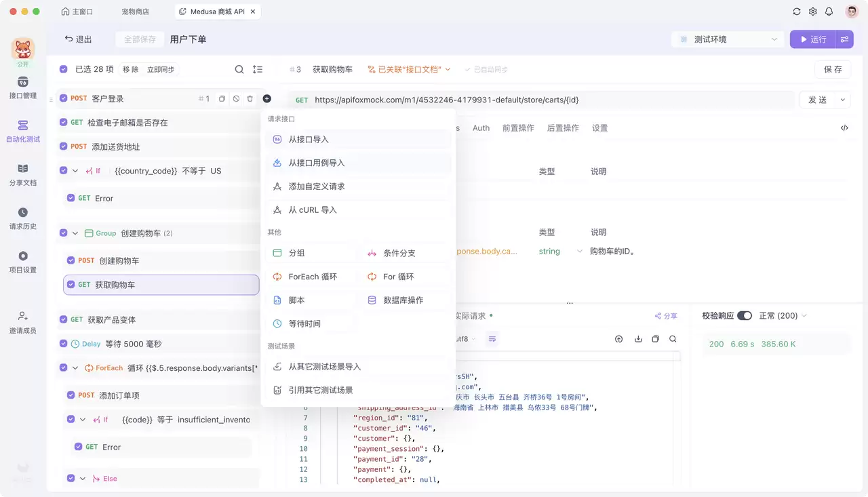Viewport: 868px width, 497px height.
Task: Download the response body
Action: 638,339
